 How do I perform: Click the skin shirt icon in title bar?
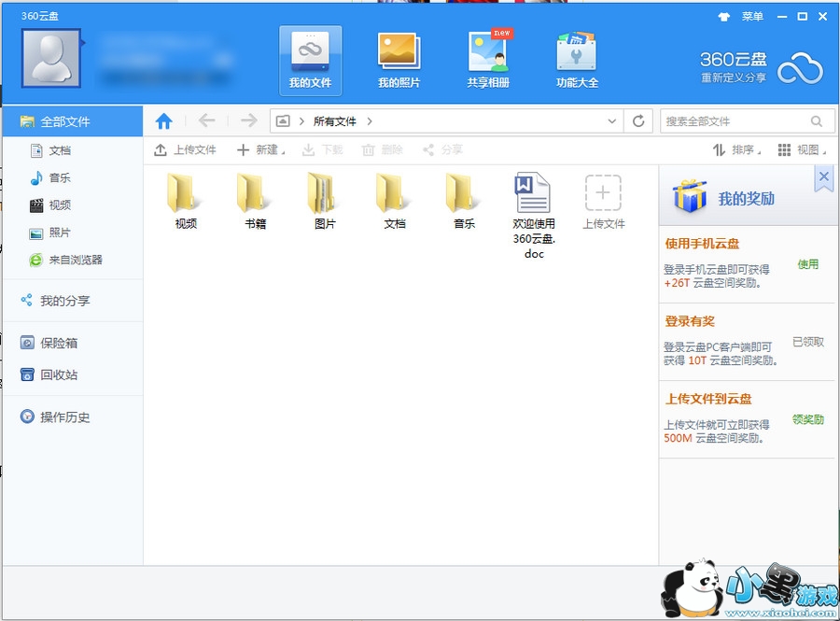(723, 17)
